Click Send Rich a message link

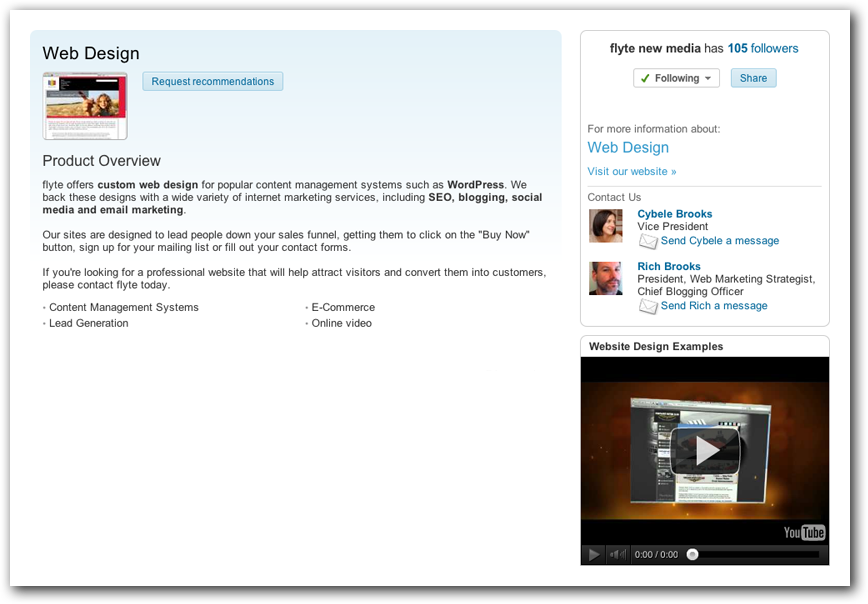(x=714, y=306)
